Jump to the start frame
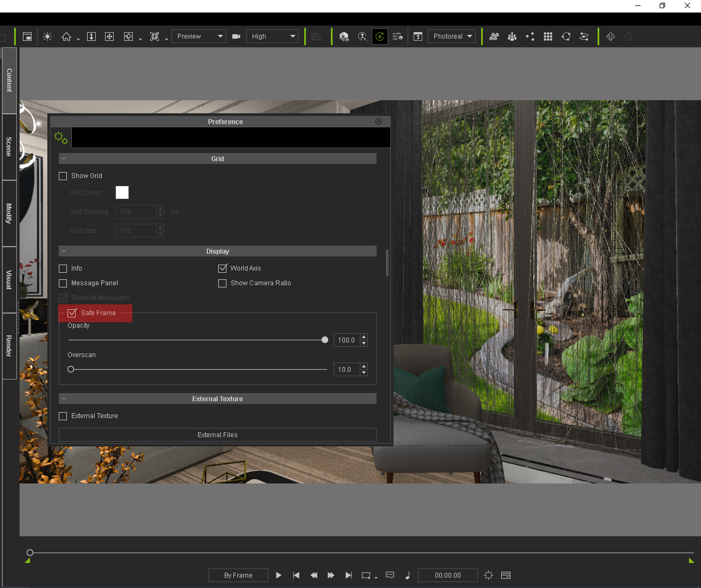This screenshot has height=588, width=701. coord(296,575)
